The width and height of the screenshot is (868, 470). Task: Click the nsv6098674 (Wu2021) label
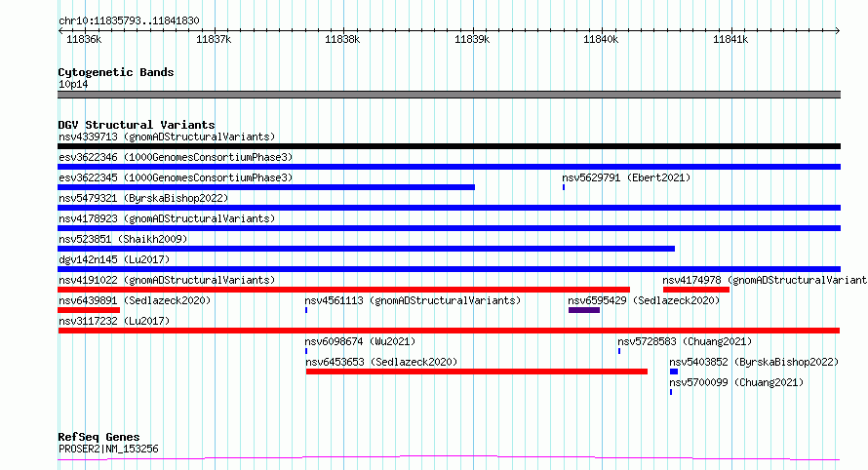[x=360, y=341]
